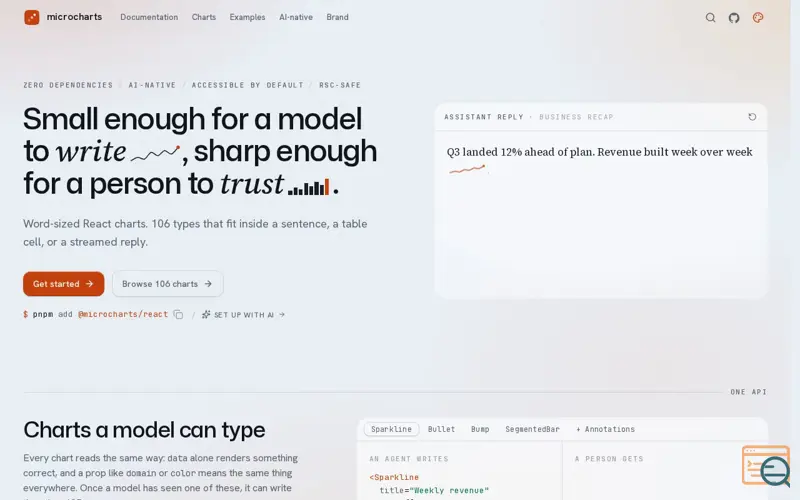Click the microcharts logo icon

[x=32, y=17]
